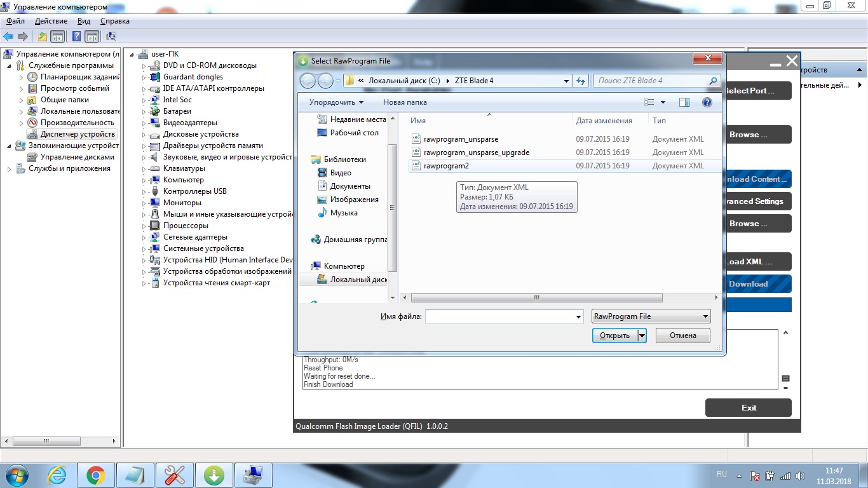This screenshot has height=488, width=868.
Task: Open the RawProgram File type dropdown
Action: (x=651, y=316)
